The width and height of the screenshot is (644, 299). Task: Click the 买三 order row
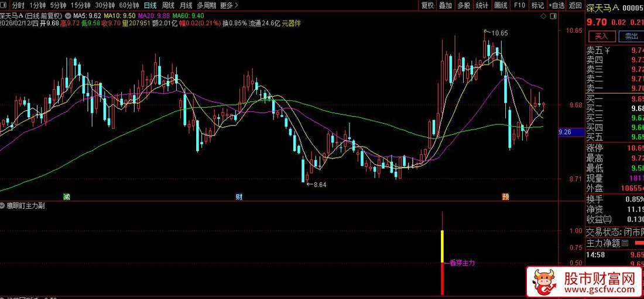(x=614, y=118)
